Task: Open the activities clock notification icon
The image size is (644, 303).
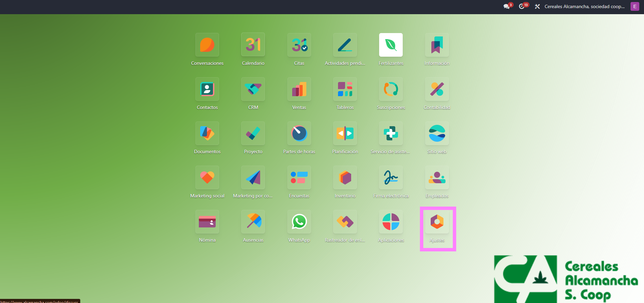Action: 522,6
